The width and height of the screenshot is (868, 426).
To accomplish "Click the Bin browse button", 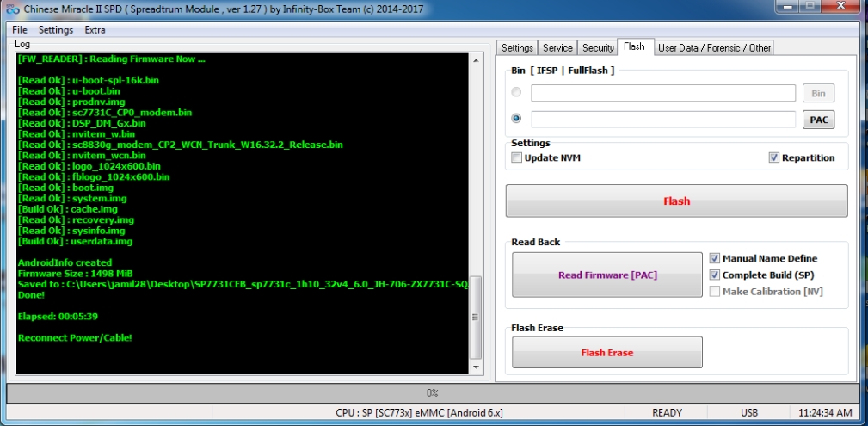I will (x=818, y=93).
